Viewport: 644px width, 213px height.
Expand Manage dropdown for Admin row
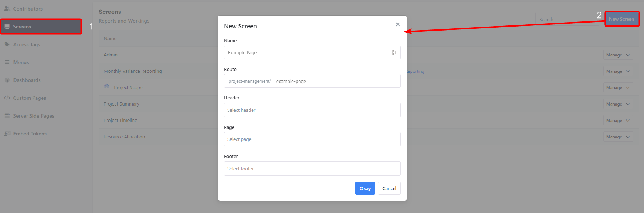618,55
